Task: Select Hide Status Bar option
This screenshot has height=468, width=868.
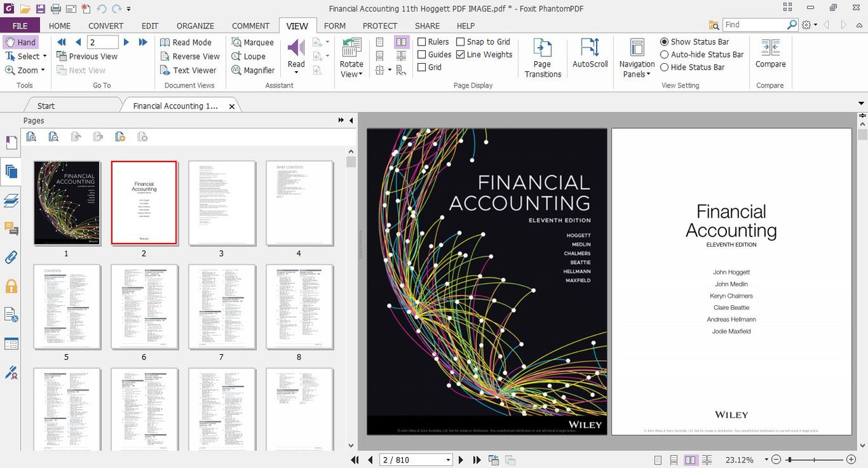Action: pos(692,67)
